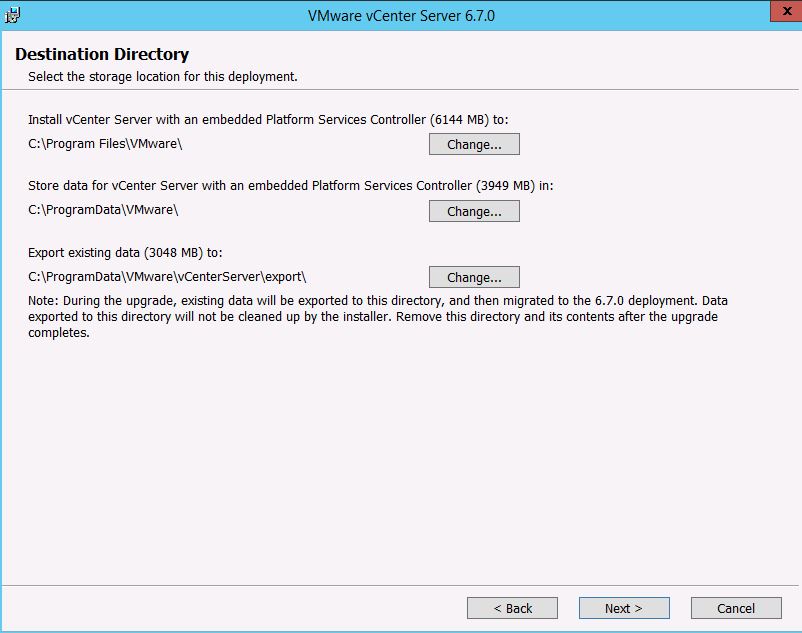This screenshot has width=802, height=633.
Task: Click the VMware installer icon in title bar
Action: tap(13, 15)
